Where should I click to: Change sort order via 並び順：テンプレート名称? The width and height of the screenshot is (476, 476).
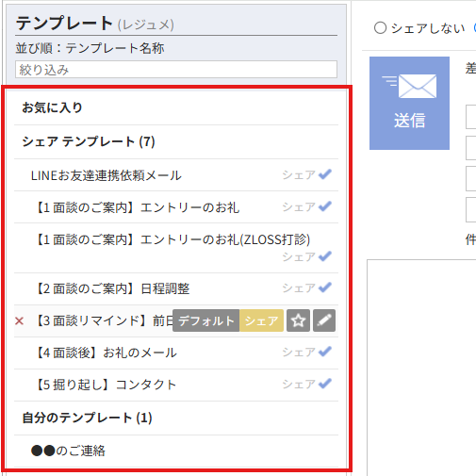(x=90, y=48)
